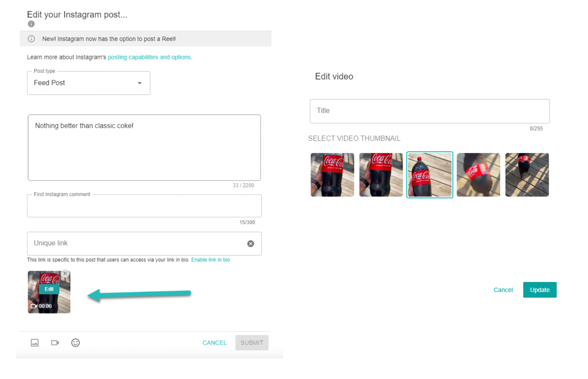
Task: Click Cancel in Edit video dialog
Action: pos(503,290)
